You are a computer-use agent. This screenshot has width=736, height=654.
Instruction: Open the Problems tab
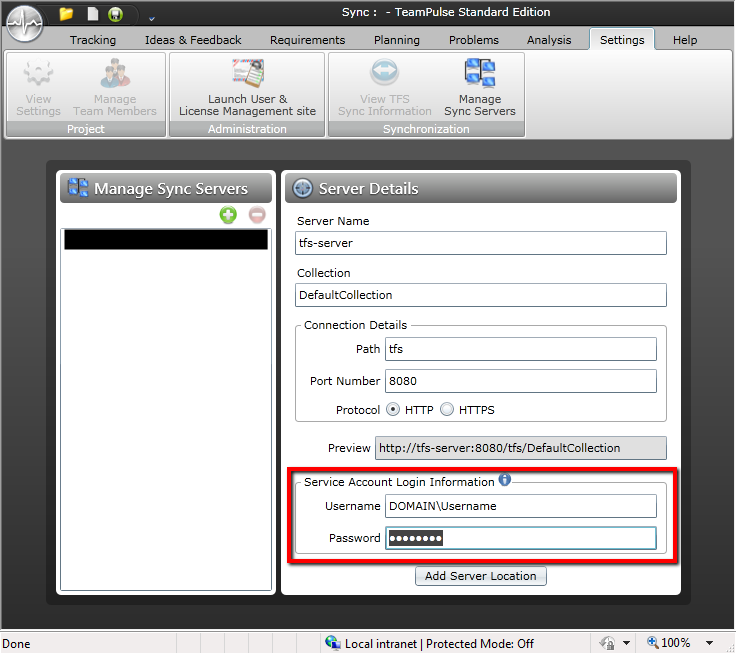click(x=474, y=40)
